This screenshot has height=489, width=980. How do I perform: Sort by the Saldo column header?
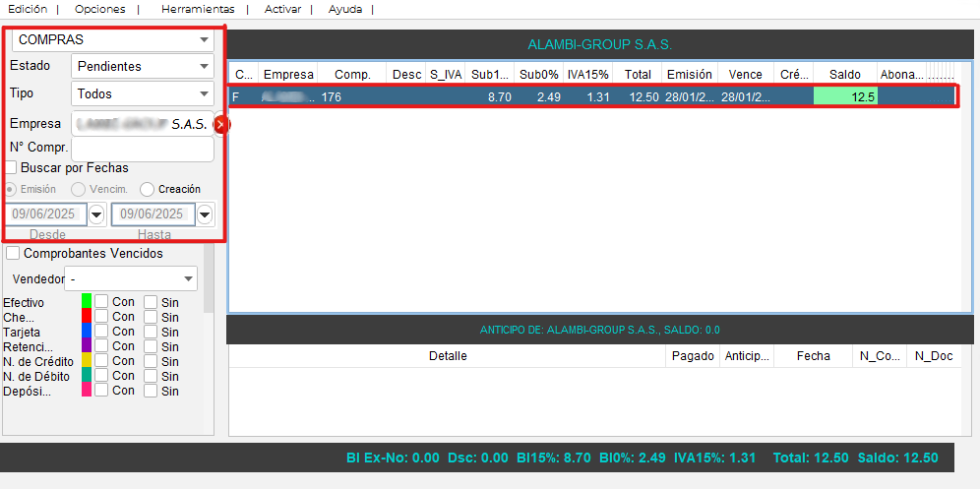[x=844, y=74]
